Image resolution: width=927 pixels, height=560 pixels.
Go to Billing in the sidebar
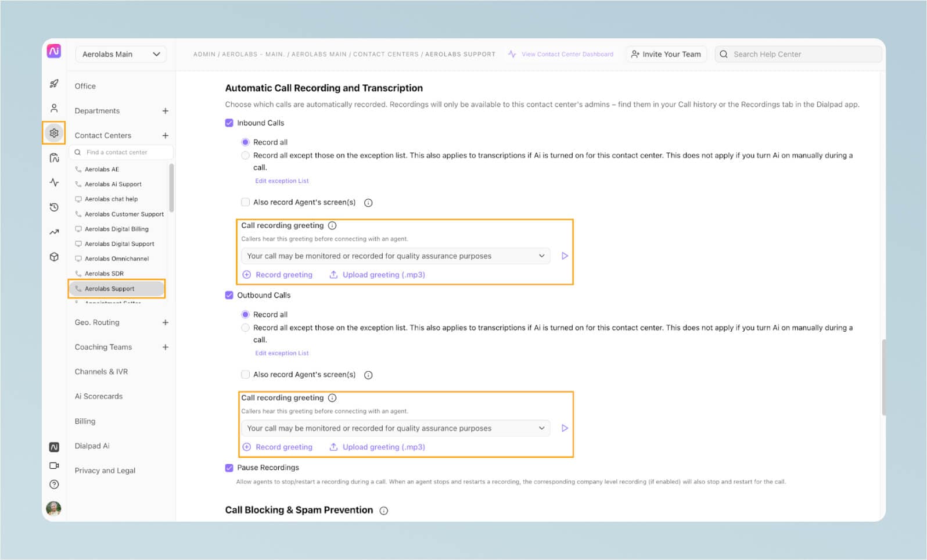pyautogui.click(x=85, y=421)
